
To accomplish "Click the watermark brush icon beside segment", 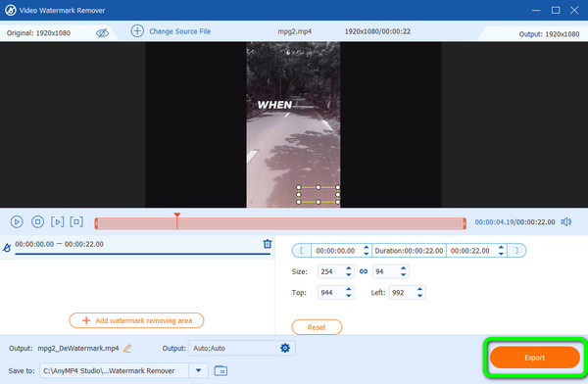I will coord(7,248).
